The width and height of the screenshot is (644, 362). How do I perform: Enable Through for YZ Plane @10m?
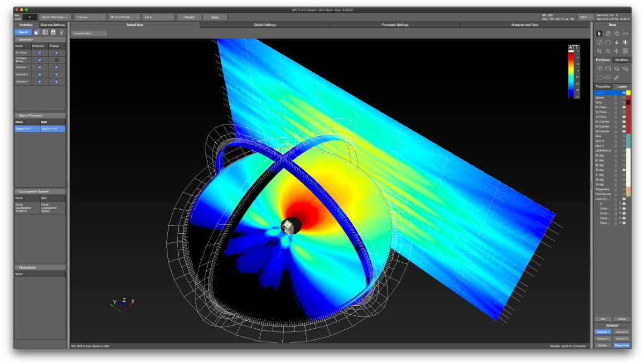[x=56, y=60]
